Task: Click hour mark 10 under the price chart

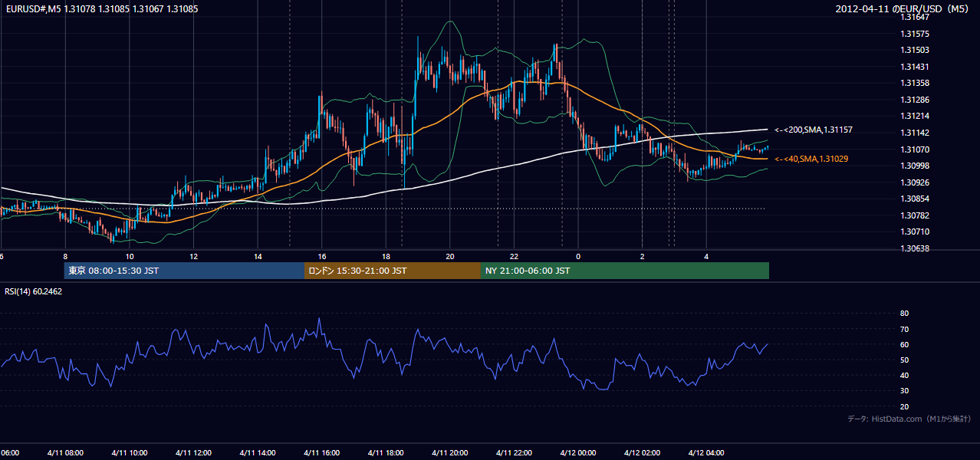Action: click(130, 257)
